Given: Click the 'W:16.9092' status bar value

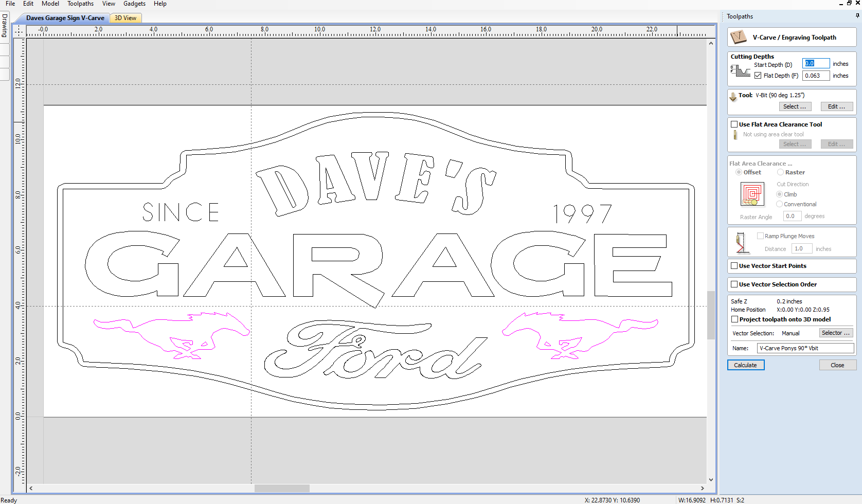Looking at the screenshot, I should [692, 500].
